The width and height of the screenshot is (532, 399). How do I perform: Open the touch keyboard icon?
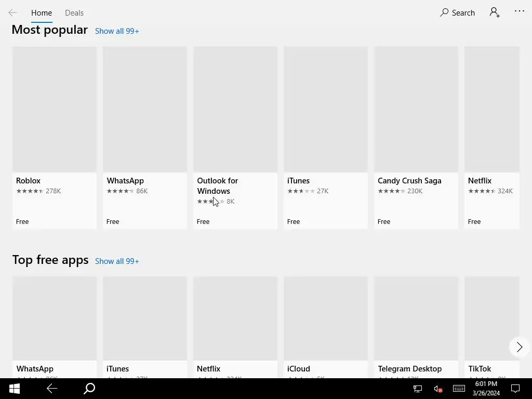coord(459,389)
